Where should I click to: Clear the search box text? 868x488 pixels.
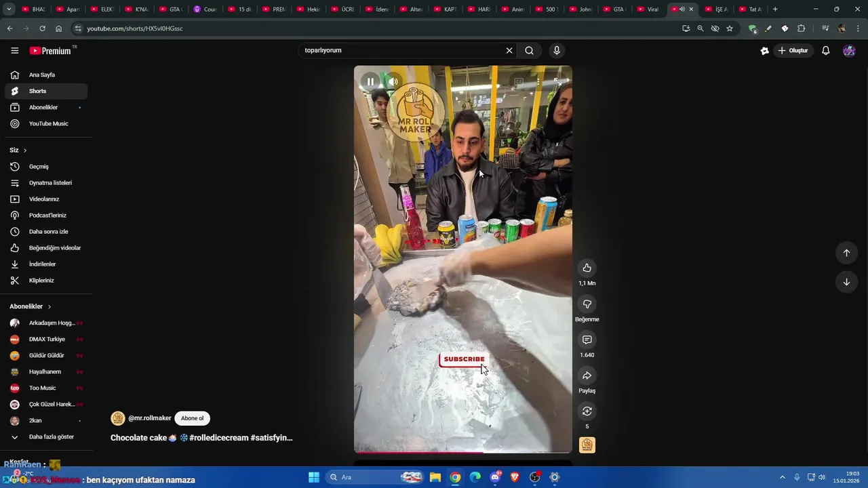(509, 50)
